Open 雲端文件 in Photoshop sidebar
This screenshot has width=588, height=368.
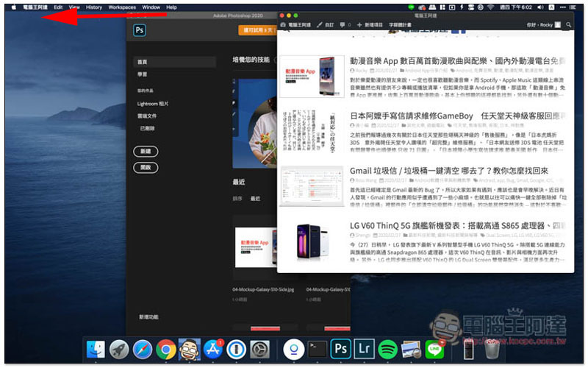pyautogui.click(x=146, y=116)
